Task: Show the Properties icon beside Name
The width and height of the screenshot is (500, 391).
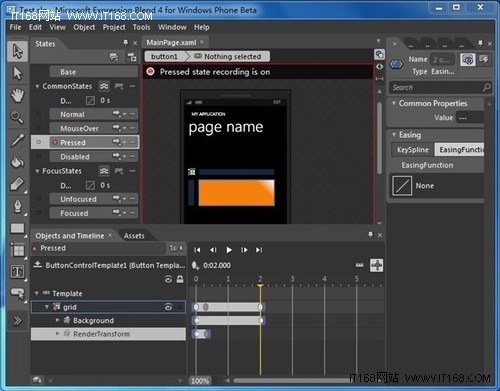Action: (468, 60)
